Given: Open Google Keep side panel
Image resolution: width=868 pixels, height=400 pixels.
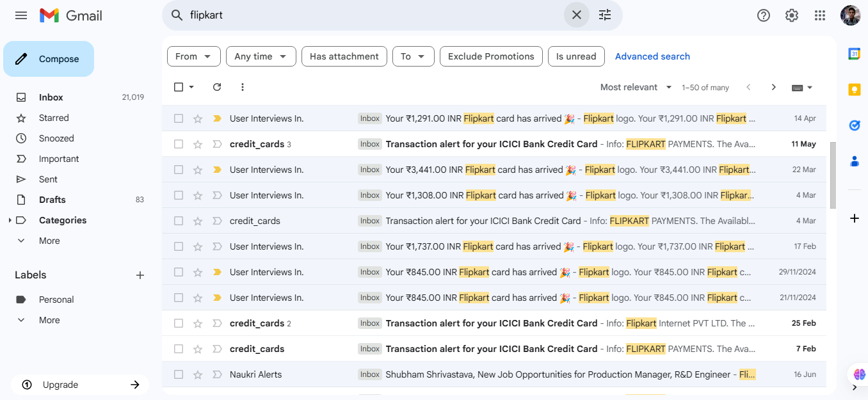Looking at the screenshot, I should (x=854, y=90).
